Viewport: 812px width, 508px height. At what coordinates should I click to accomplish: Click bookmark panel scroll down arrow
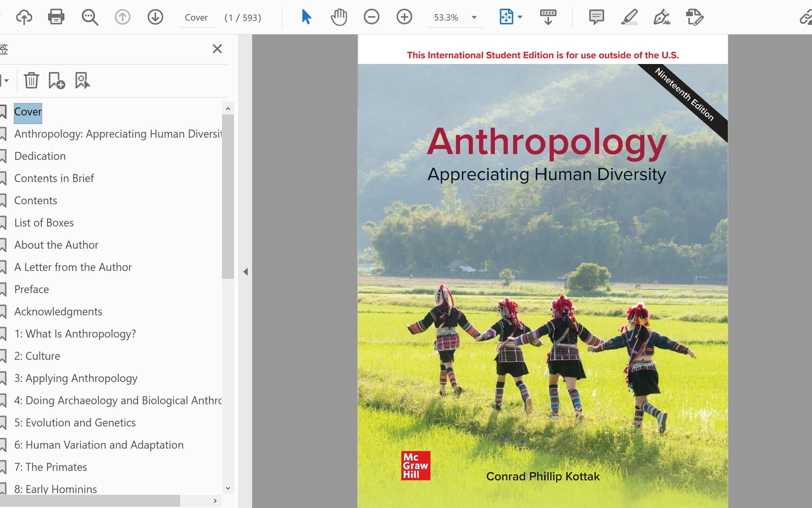228,488
